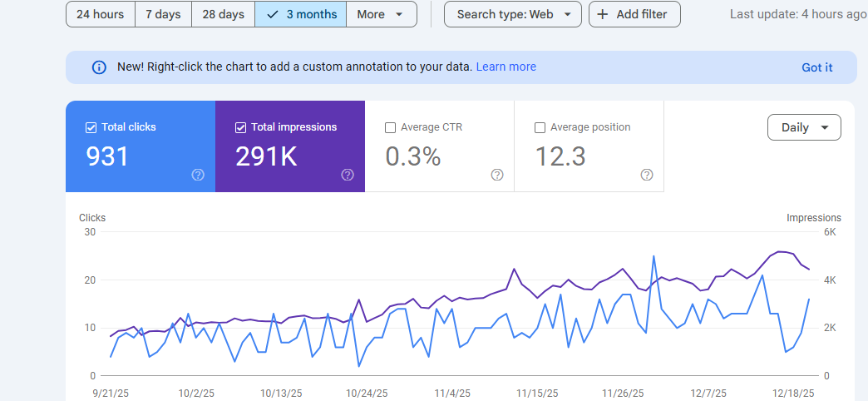Click the clicks spike near 11/26/25
The height and width of the screenshot is (401, 868).
pos(653,256)
